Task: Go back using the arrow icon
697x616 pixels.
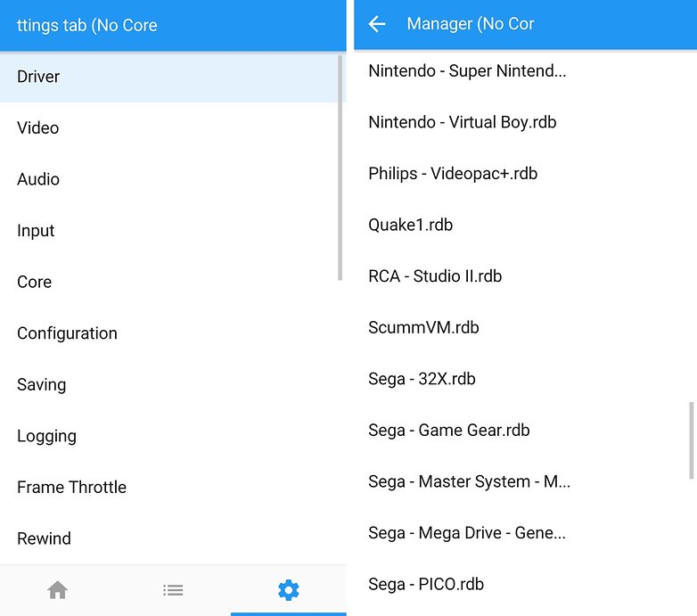Action: pyautogui.click(x=377, y=24)
